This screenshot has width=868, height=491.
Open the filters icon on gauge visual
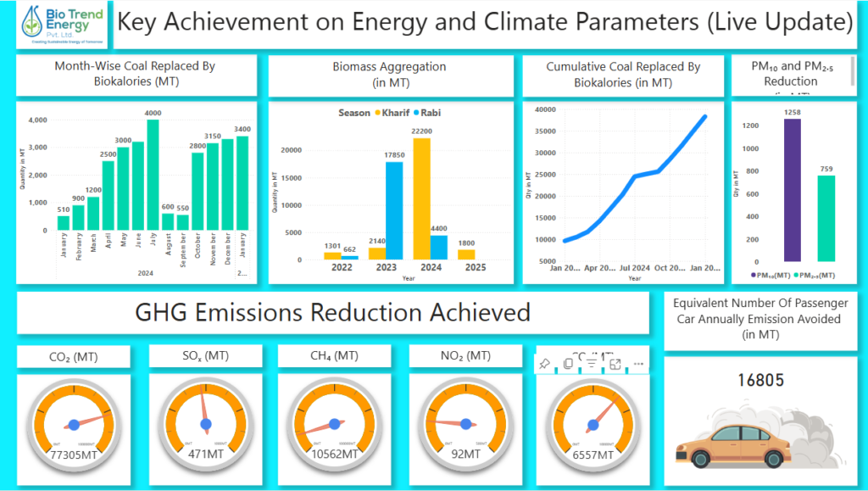[592, 363]
